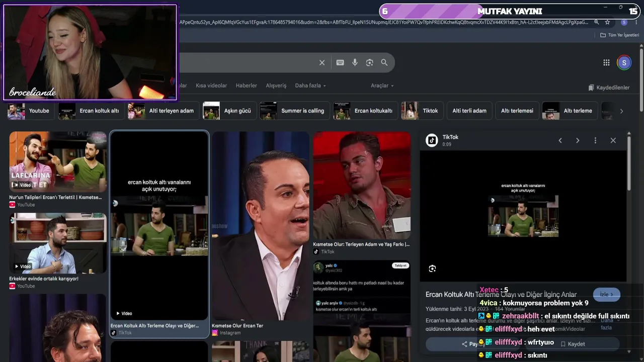This screenshot has width=644, height=362.
Task: Select the Ercan koltuk altı chip
Action: point(91,111)
